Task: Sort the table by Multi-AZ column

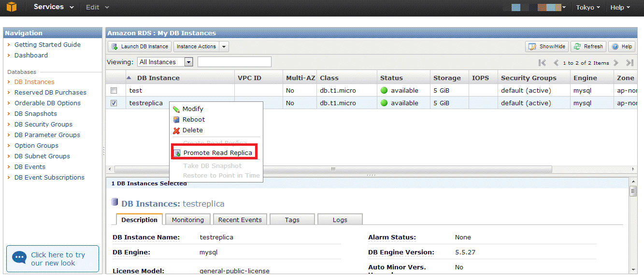Action: pyautogui.click(x=300, y=78)
